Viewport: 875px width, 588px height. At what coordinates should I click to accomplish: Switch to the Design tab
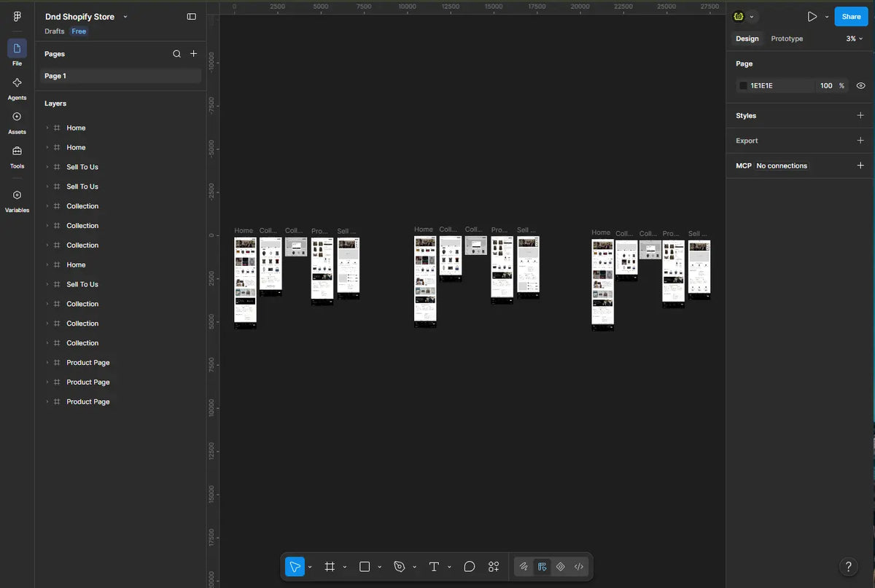coord(747,39)
